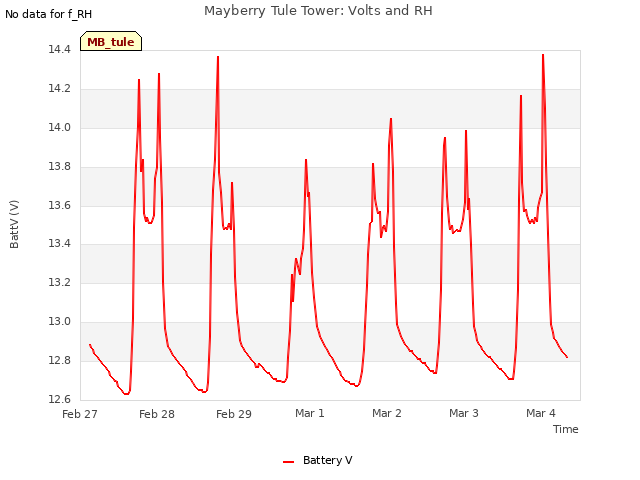Viewport: 640px width, 480px height.
Task: Click the 12.6 y-axis tick label
Action: [x=59, y=399]
